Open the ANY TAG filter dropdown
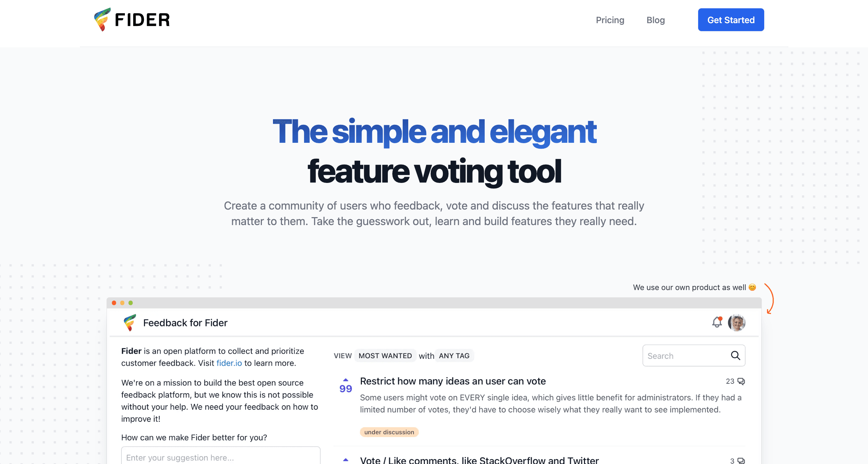 pyautogui.click(x=454, y=355)
